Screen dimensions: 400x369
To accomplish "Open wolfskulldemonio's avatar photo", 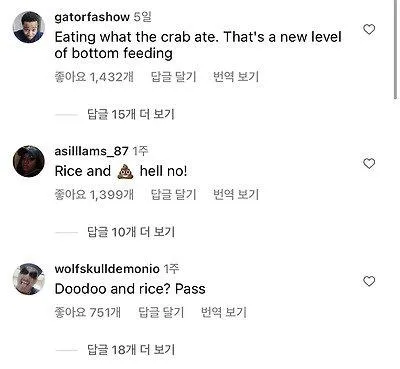I will tap(29, 279).
